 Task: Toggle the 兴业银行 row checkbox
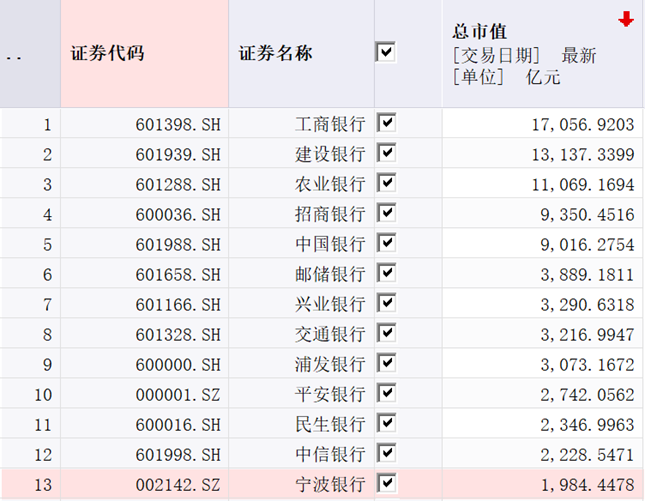386,303
